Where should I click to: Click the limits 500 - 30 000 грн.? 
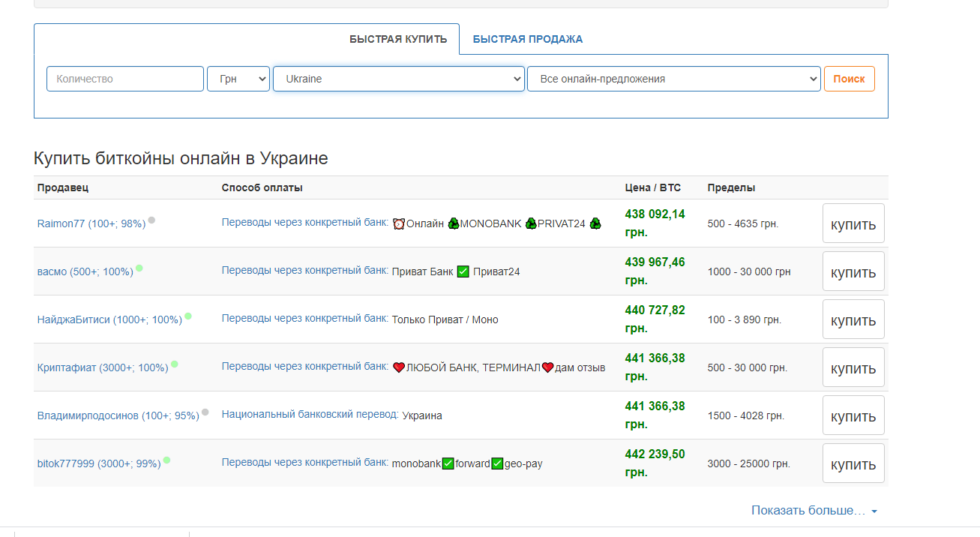coord(748,367)
